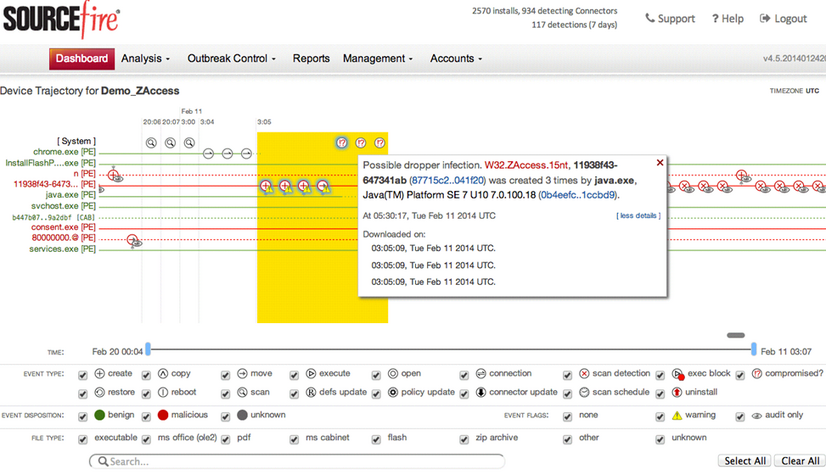
Task: Close the dropper infection popup
Action: 660,163
